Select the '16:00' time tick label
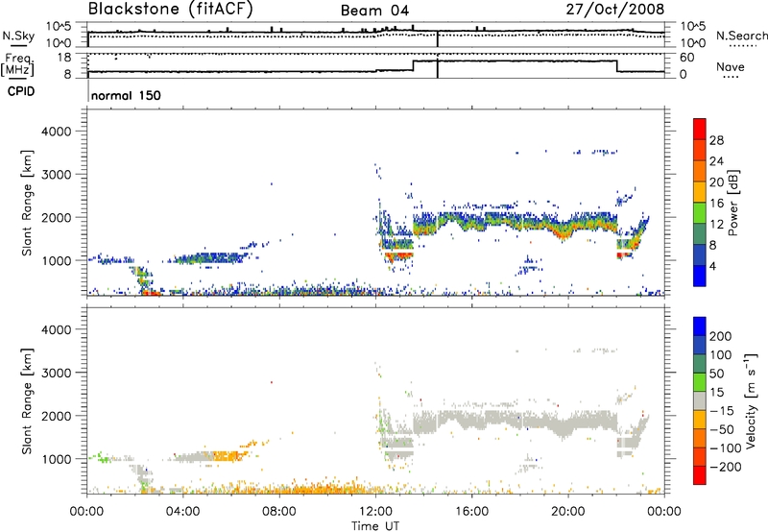This screenshot has height=532, width=768. coord(471,512)
